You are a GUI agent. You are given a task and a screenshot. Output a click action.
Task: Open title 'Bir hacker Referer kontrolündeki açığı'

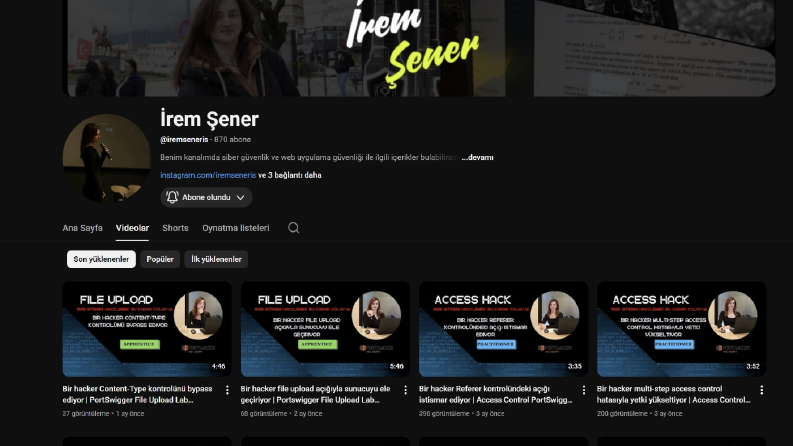tap(496, 394)
